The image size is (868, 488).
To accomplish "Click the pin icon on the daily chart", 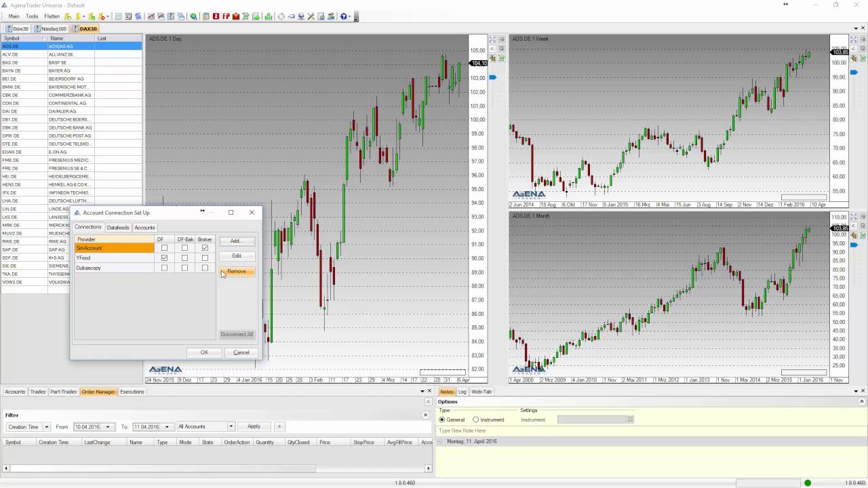I will point(502,39).
